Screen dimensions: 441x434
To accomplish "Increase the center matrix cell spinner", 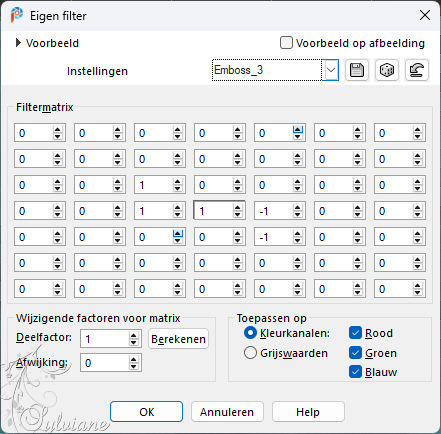I will [237, 208].
